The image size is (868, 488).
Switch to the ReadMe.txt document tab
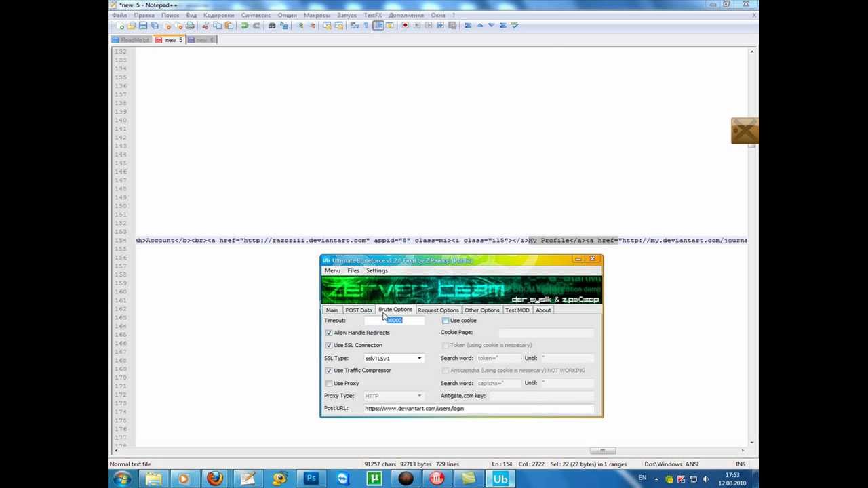click(132, 40)
